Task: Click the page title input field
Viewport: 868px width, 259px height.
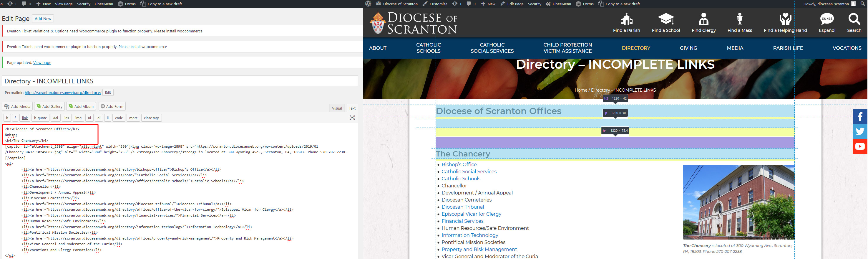Action: point(180,81)
